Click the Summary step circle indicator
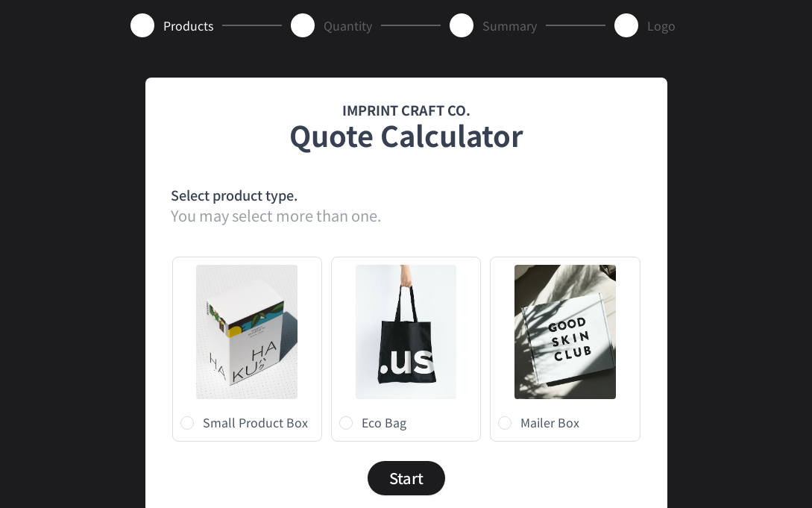The width and height of the screenshot is (812, 508). (462, 25)
